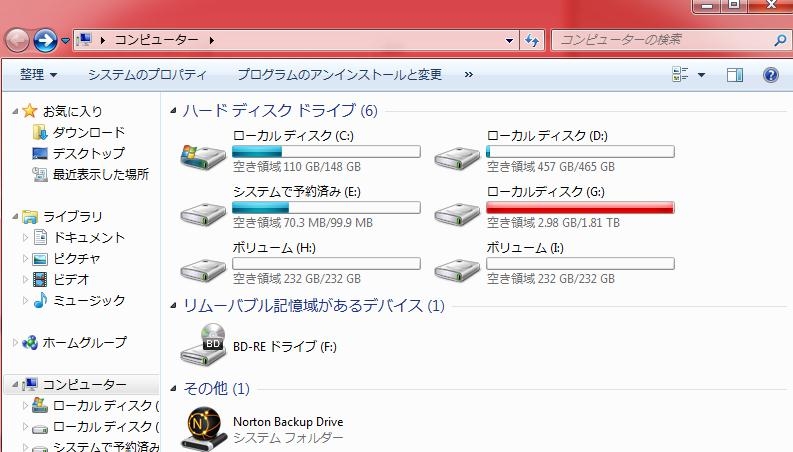
Task: Select the ローカル ディスク (C:) drive icon
Action: 203,157
